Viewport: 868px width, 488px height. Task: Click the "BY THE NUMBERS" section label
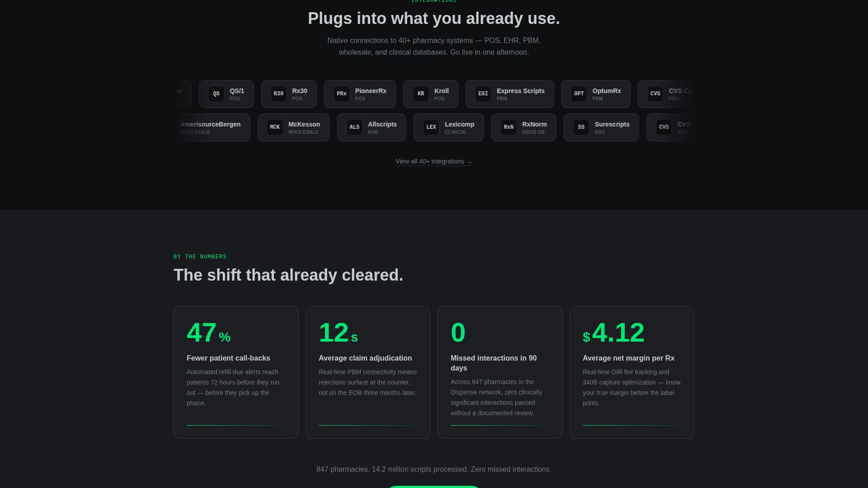click(x=200, y=257)
